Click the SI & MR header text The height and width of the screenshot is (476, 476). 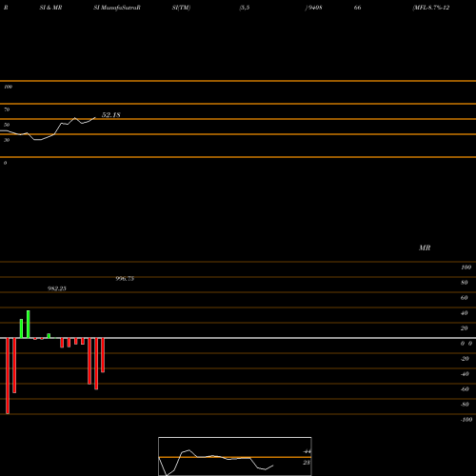coord(50,8)
